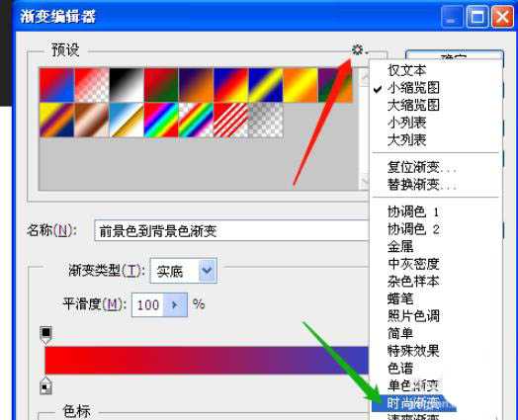
Task: Load the 简单 gradient set
Action: [x=400, y=333]
